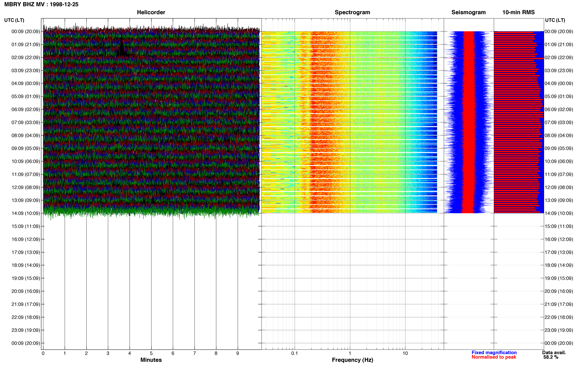The height and width of the screenshot is (368, 588).
Task: Click the Data avail. label
Action: [x=554, y=352]
